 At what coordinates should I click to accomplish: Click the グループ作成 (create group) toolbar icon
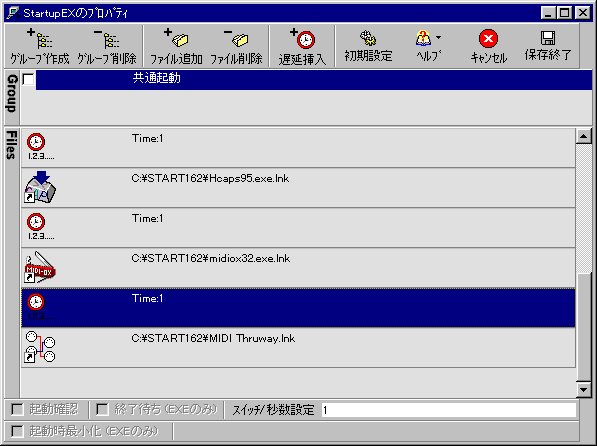39,39
